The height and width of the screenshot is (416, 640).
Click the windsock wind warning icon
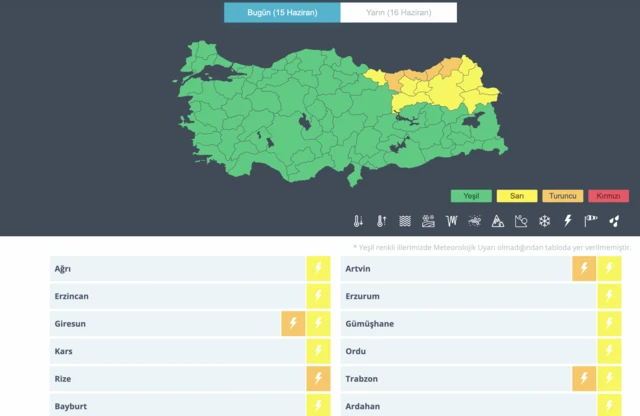(591, 221)
